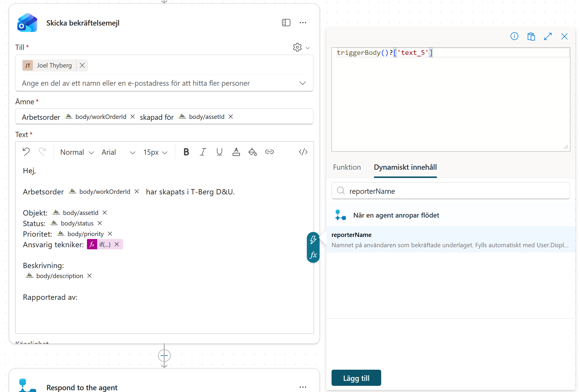Redo the edit in text editor
The height and width of the screenshot is (392, 580).
coord(42,152)
